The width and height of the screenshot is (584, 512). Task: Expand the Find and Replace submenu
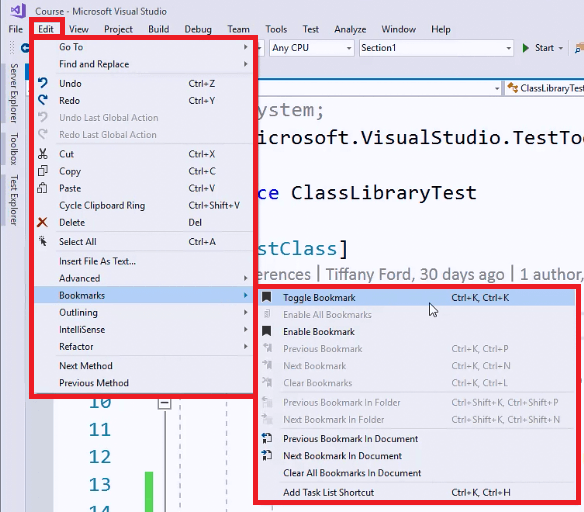[x=143, y=64]
